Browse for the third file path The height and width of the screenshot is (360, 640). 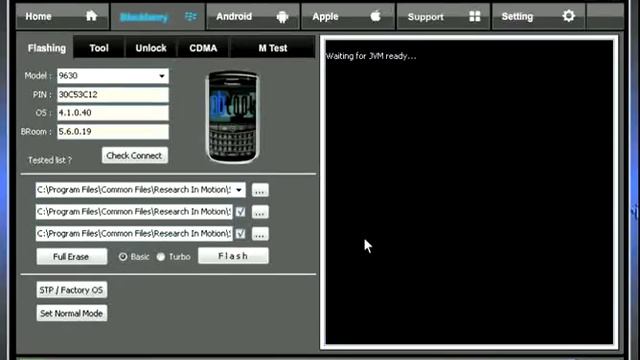point(260,234)
